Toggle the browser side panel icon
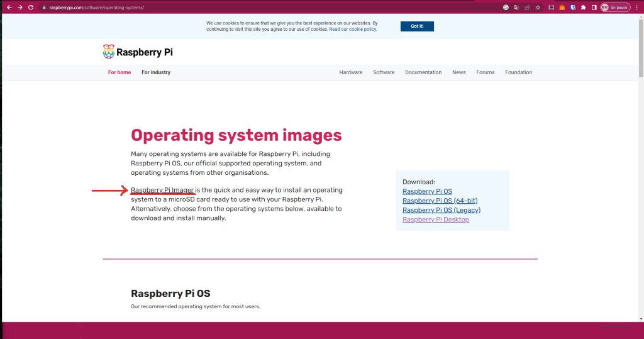Image resolution: width=644 pixels, height=339 pixels. pyautogui.click(x=594, y=7)
